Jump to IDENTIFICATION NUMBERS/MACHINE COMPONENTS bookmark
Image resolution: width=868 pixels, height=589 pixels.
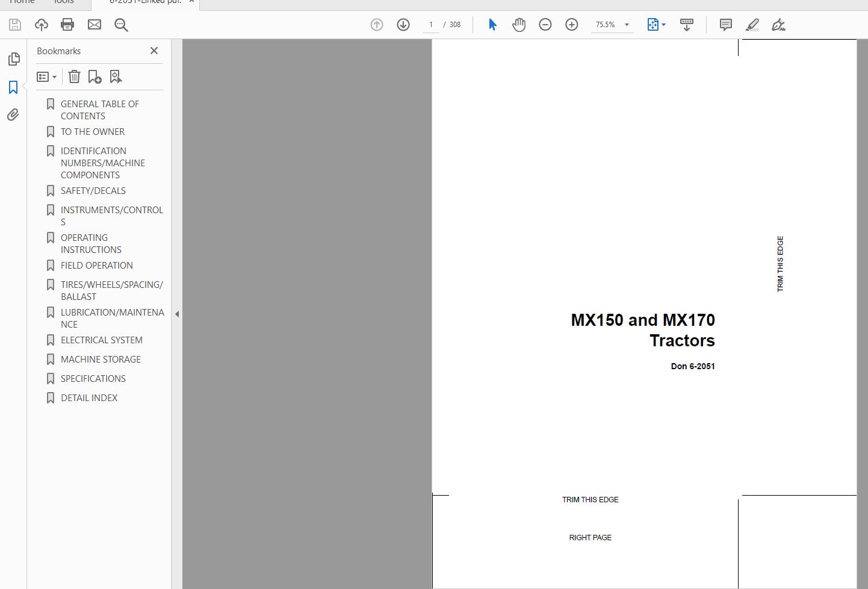[x=102, y=163]
